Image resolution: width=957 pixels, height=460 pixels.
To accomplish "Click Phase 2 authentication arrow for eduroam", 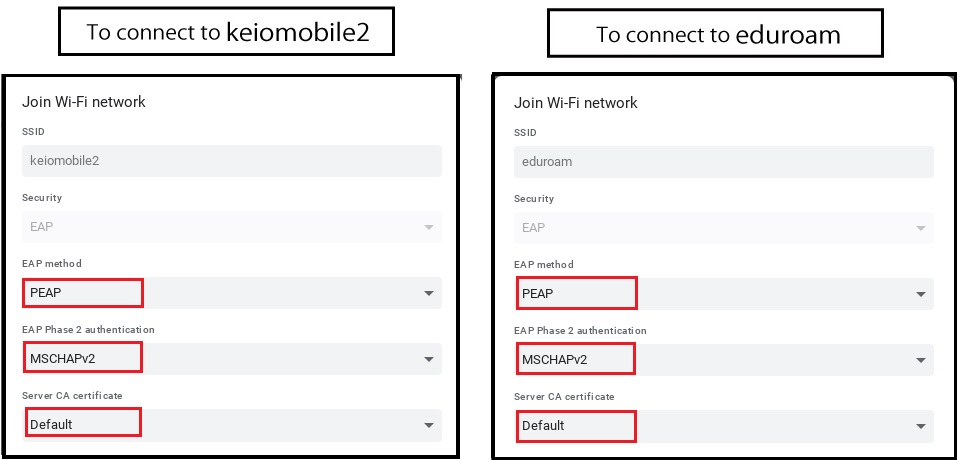I will [x=921, y=360].
